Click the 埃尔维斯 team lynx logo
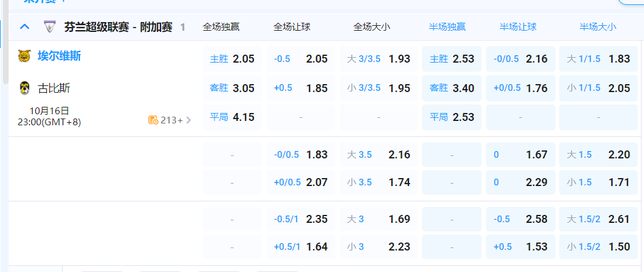644x272 pixels. tap(25, 56)
